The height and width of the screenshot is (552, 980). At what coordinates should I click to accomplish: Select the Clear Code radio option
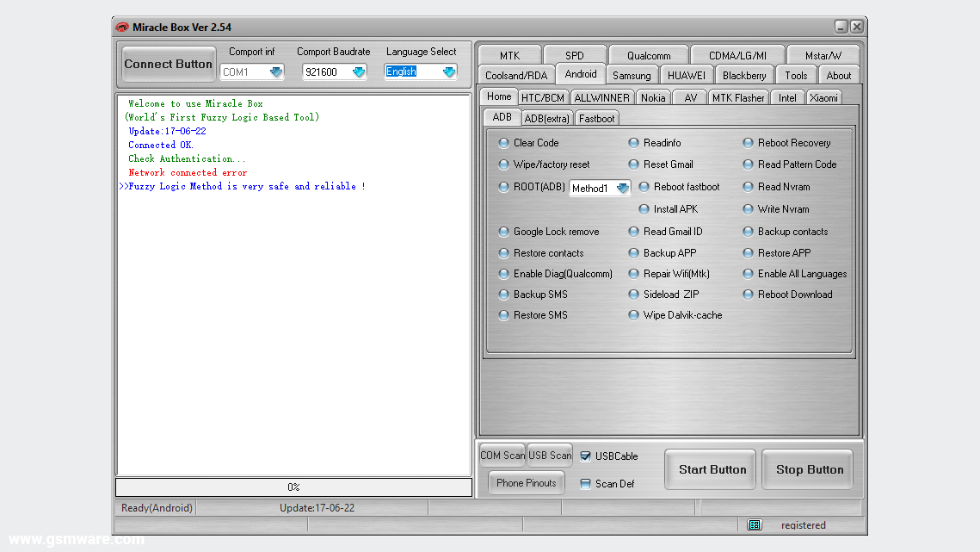pyautogui.click(x=503, y=143)
